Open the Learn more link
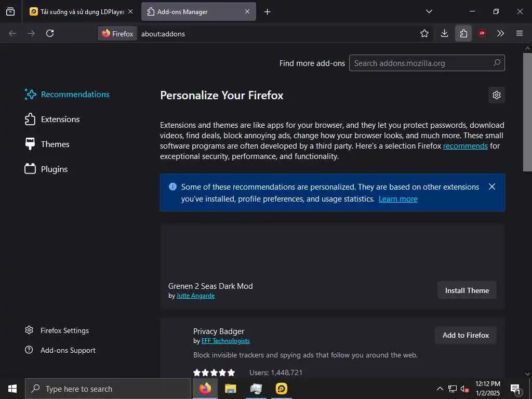This screenshot has height=399, width=532. (398, 199)
